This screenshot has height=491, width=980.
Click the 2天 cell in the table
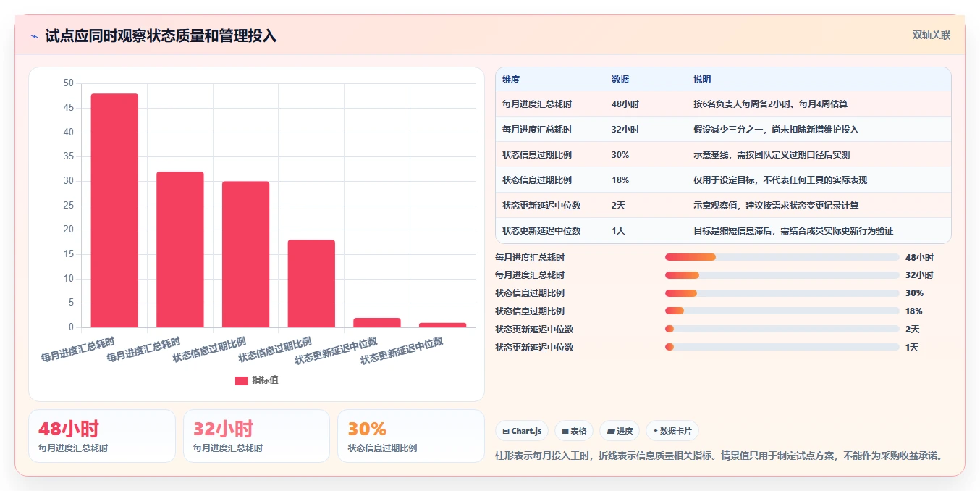coord(618,206)
